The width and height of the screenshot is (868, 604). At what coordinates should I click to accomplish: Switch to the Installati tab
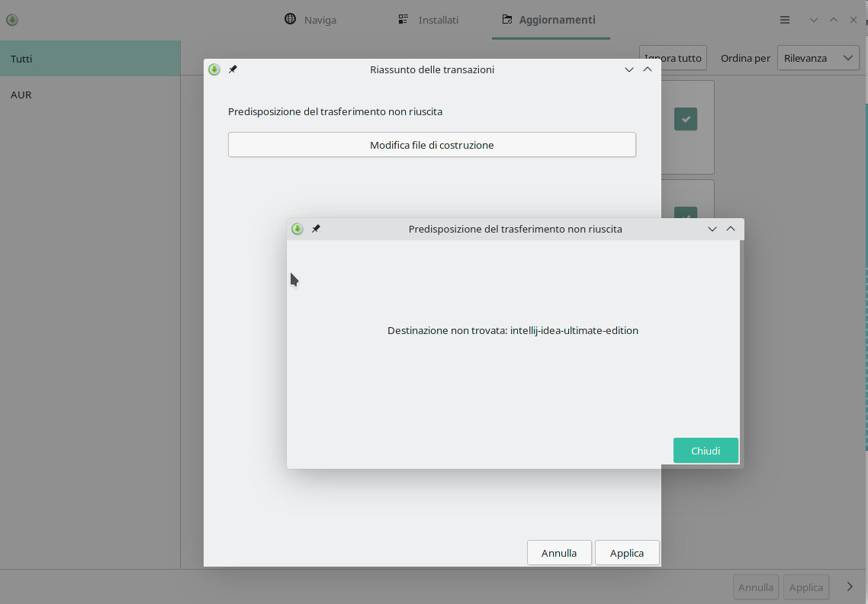point(429,20)
